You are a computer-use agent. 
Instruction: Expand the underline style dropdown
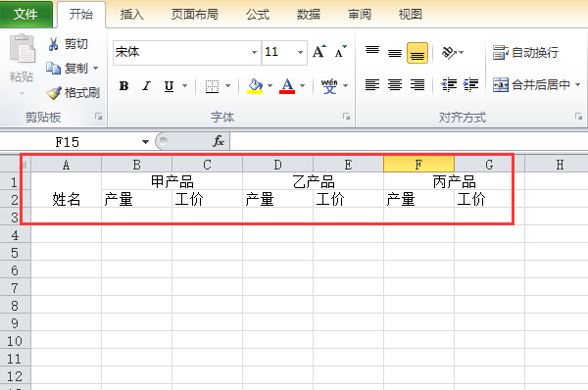tap(184, 86)
